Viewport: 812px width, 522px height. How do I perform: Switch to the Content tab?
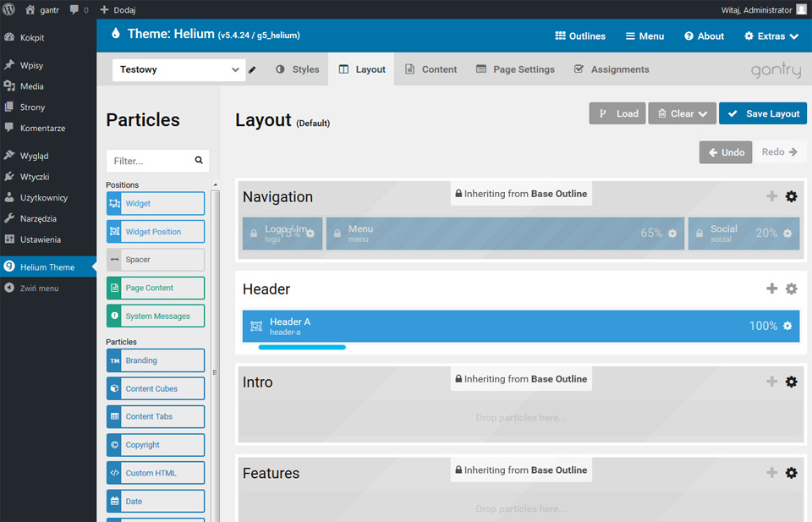pos(431,69)
